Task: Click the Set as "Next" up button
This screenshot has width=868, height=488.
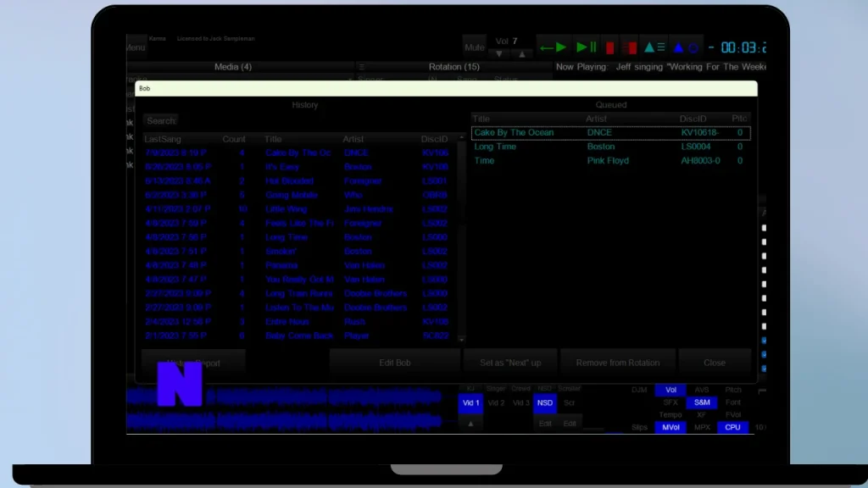Action: tap(510, 363)
